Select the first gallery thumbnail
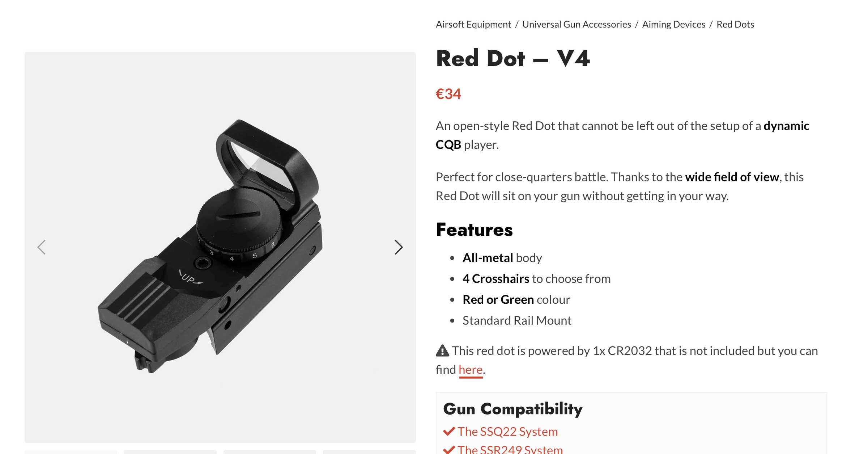868x454 pixels. click(x=71, y=452)
